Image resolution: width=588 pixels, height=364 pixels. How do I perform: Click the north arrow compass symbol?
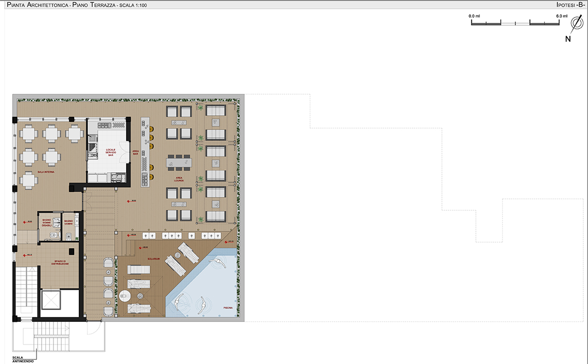pos(576,24)
